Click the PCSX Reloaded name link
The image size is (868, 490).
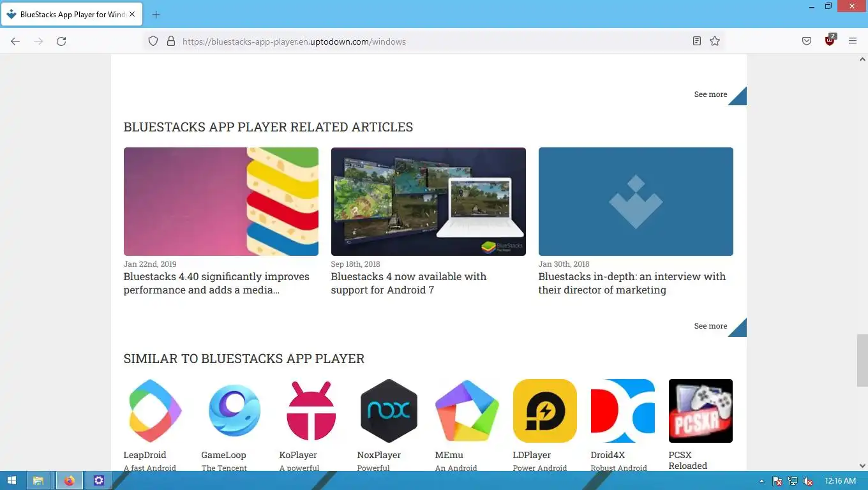[x=688, y=460]
